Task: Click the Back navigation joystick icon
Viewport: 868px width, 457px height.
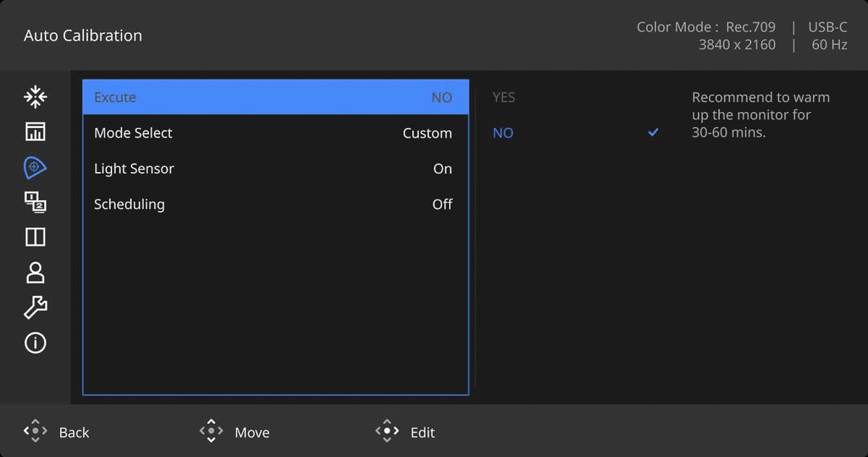Action: click(x=35, y=432)
